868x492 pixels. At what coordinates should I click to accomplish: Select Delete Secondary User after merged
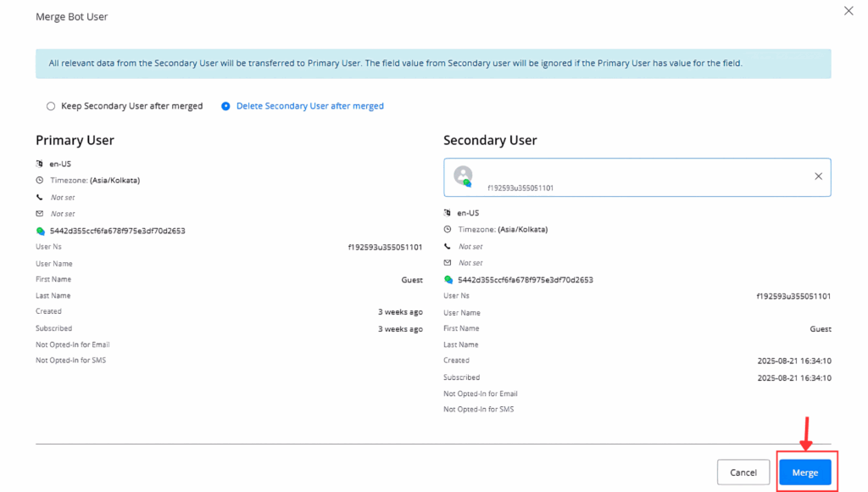pyautogui.click(x=225, y=106)
